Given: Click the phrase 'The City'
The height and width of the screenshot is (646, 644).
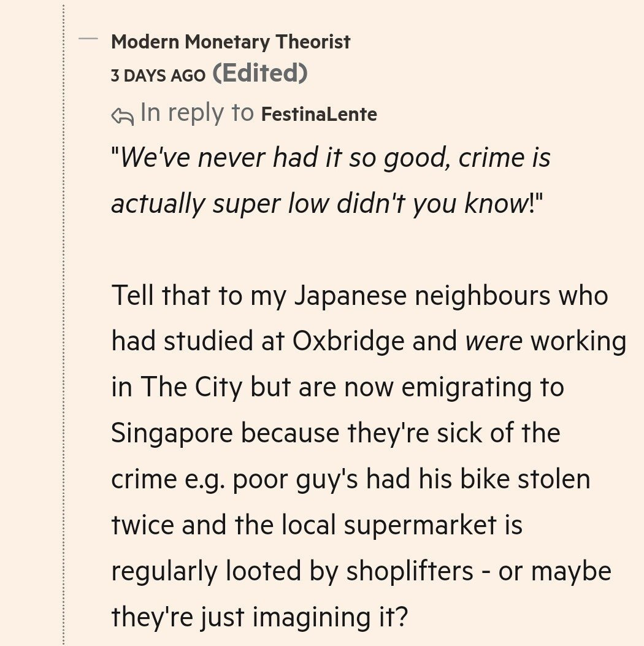Looking at the screenshot, I should click(191, 388).
